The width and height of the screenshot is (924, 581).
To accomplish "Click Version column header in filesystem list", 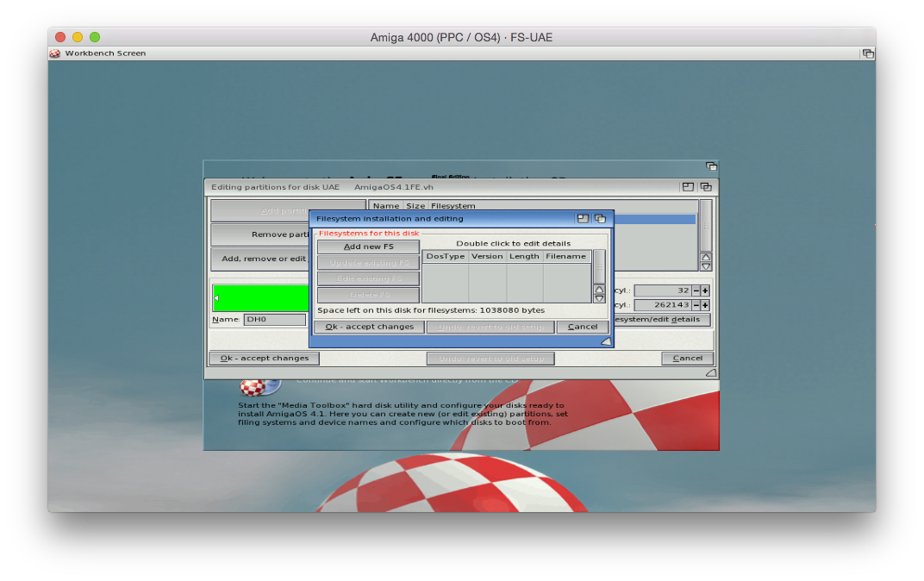I will 487,256.
